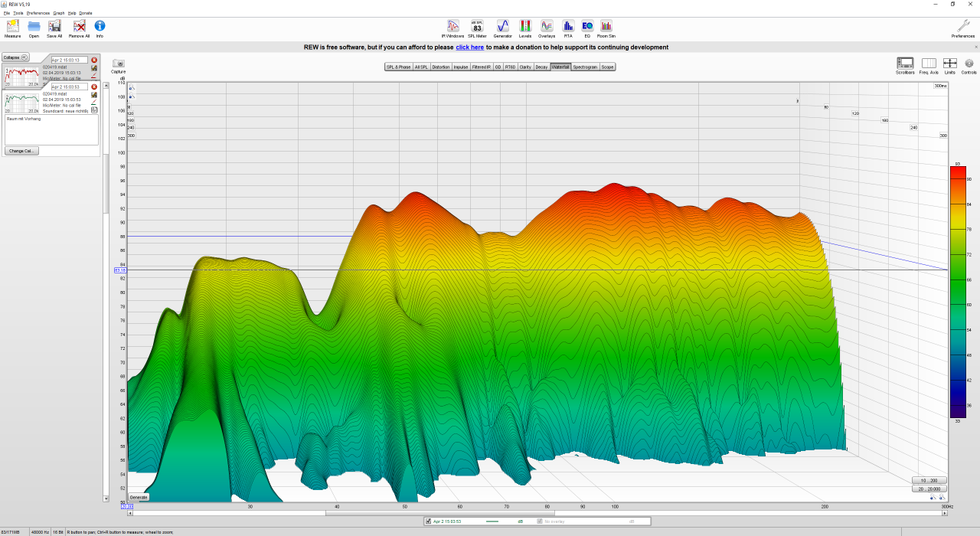The image size is (980, 536).
Task: Switch to the Impulse tab
Action: tap(461, 67)
